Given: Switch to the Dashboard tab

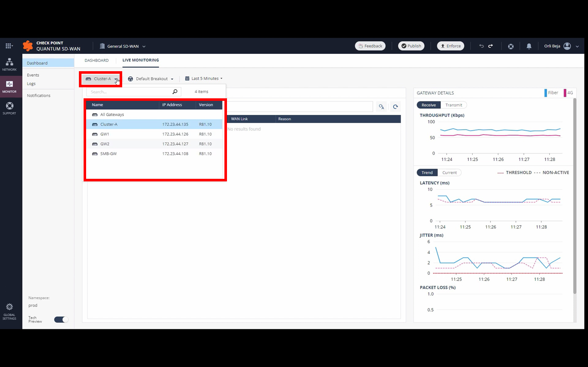Looking at the screenshot, I should pos(96,60).
